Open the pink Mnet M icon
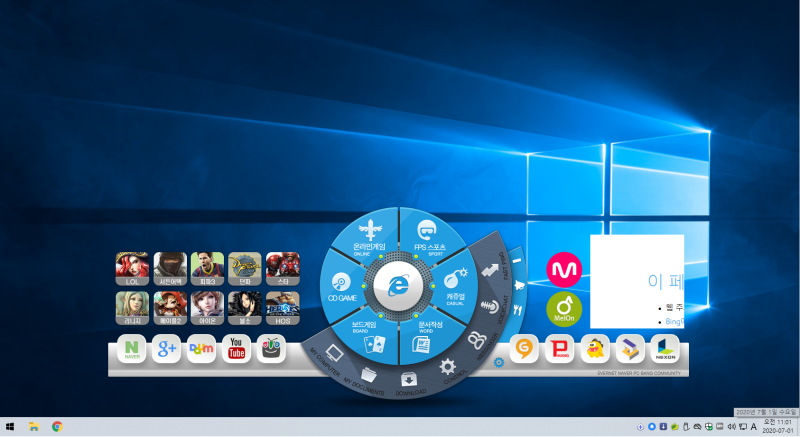The width and height of the screenshot is (800, 437). (564, 270)
